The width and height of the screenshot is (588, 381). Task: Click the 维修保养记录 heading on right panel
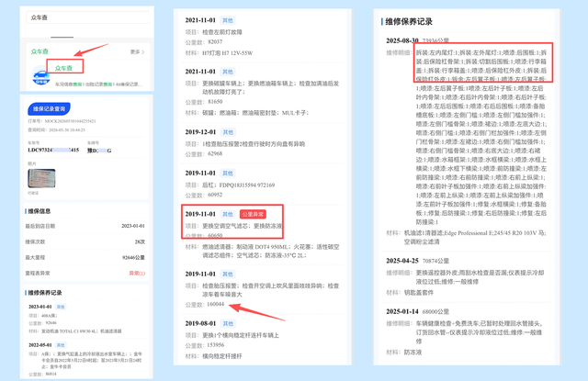[409, 22]
